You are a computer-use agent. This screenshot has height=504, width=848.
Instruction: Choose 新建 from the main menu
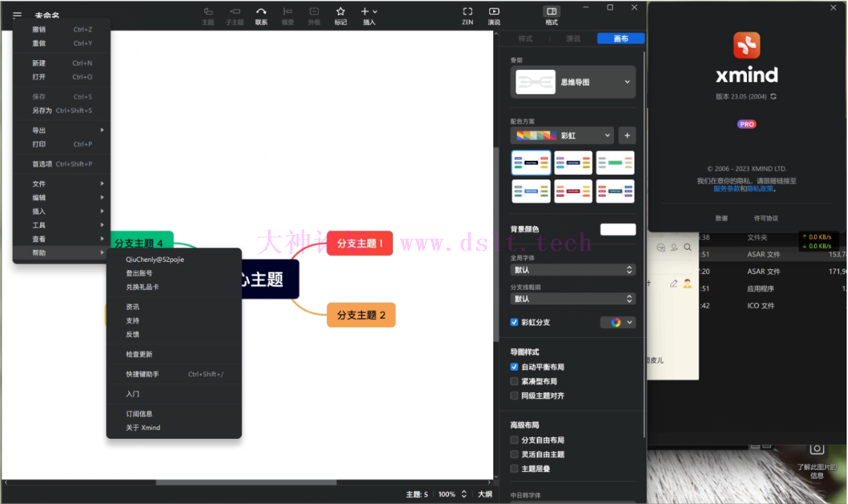click(x=61, y=63)
